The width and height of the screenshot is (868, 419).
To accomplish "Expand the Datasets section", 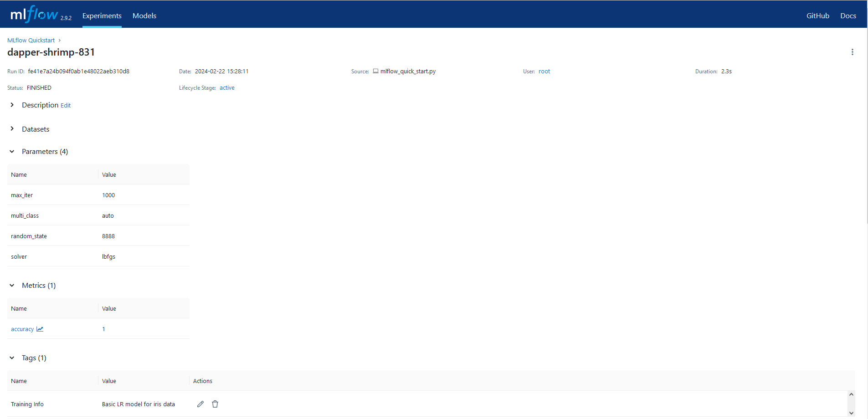I will coord(12,129).
